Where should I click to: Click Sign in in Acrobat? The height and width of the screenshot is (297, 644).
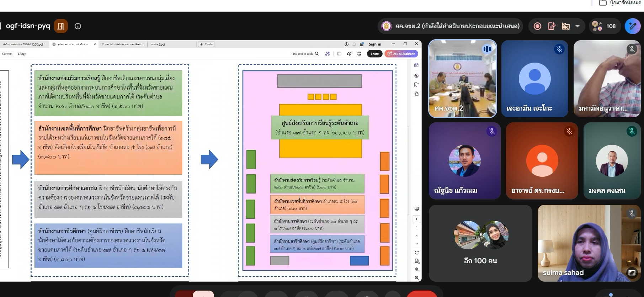coord(375,44)
